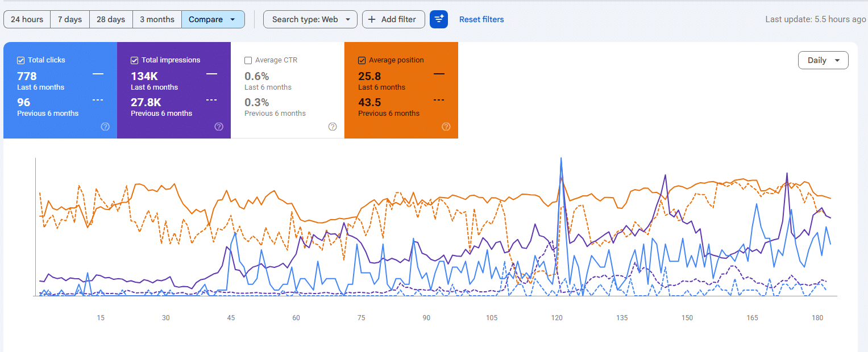868x352 pixels.
Task: Open the Compare date range dropdown
Action: tap(213, 19)
